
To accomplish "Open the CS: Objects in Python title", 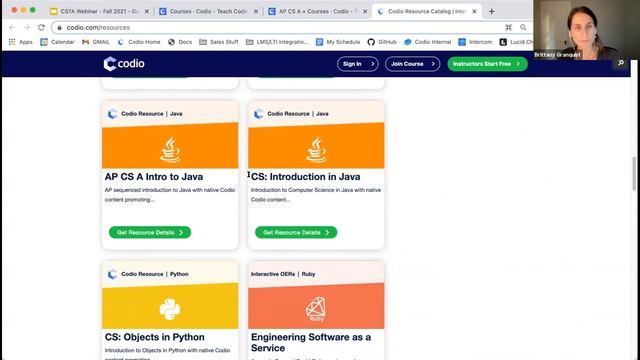I will click(155, 337).
